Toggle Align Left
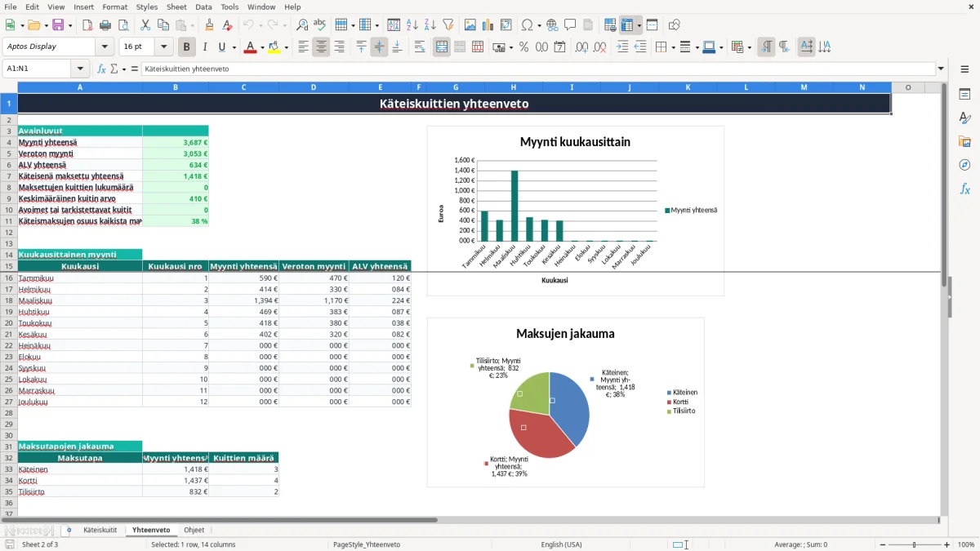Screen dimensions: 980x551 coord(303,47)
